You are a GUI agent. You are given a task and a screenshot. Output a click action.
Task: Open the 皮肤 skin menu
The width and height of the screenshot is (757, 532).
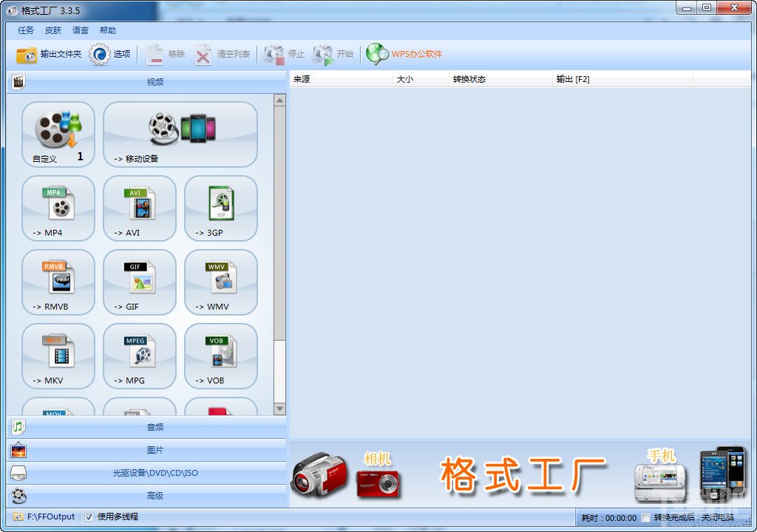53,30
